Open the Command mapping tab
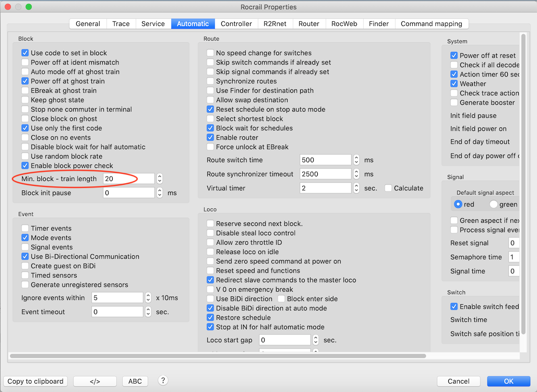Screen dimensions: 537x392 (431, 23)
